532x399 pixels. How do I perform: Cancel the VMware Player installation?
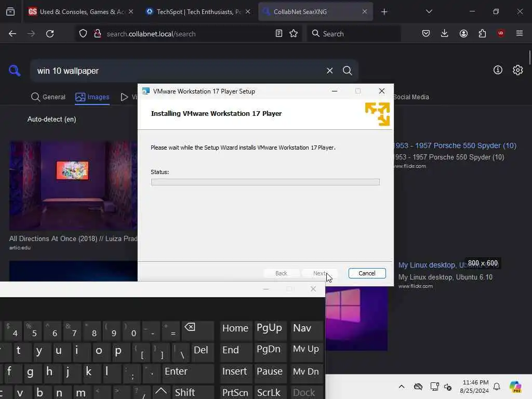tap(367, 273)
